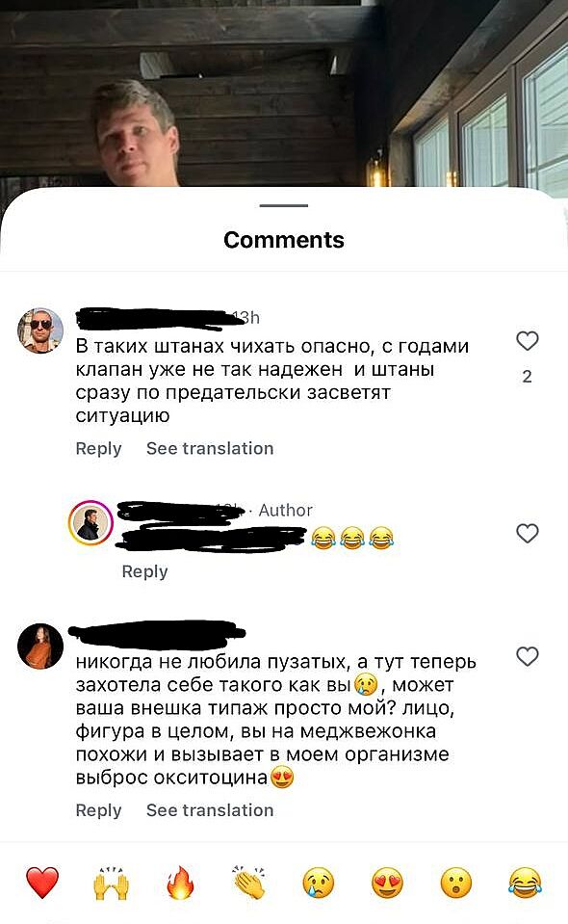Tap the fire quick reaction emoji

click(180, 883)
